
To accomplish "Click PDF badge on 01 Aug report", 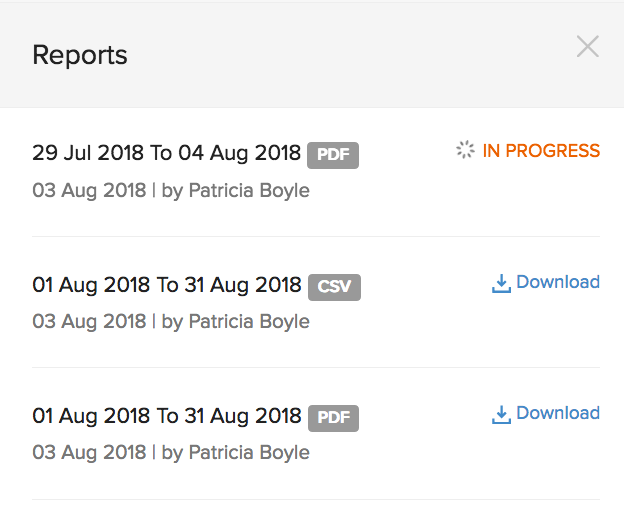I will (x=333, y=418).
